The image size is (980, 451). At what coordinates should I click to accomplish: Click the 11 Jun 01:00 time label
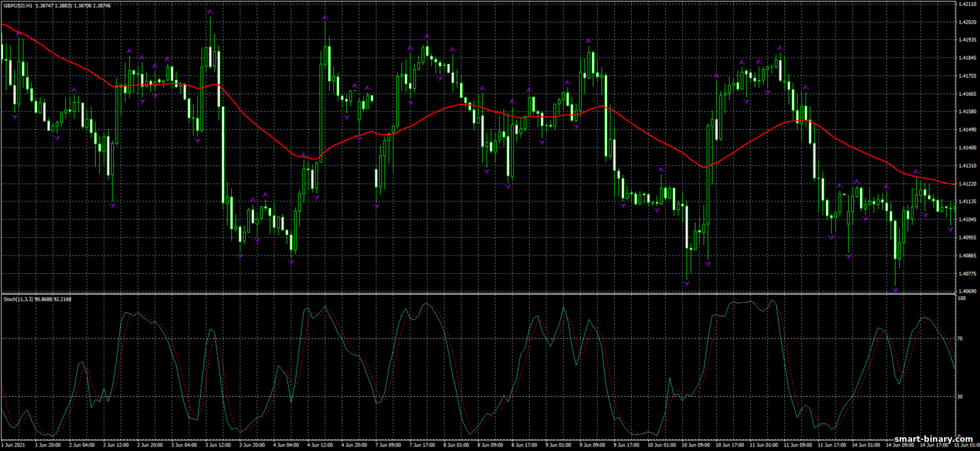(x=762, y=445)
